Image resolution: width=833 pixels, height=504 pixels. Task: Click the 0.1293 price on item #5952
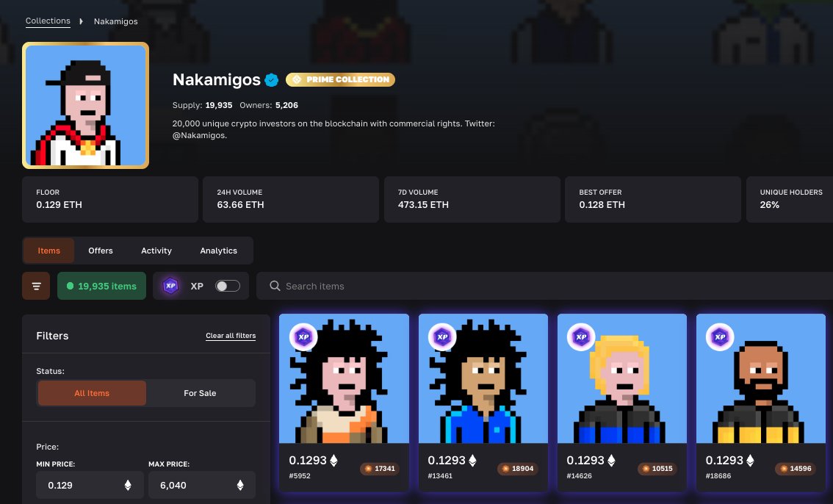[x=308, y=461]
